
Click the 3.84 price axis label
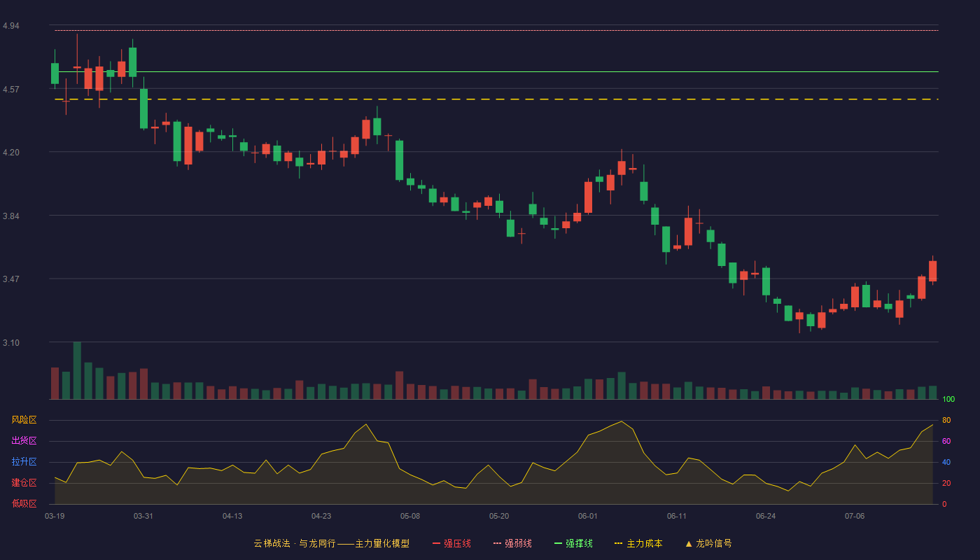point(11,216)
